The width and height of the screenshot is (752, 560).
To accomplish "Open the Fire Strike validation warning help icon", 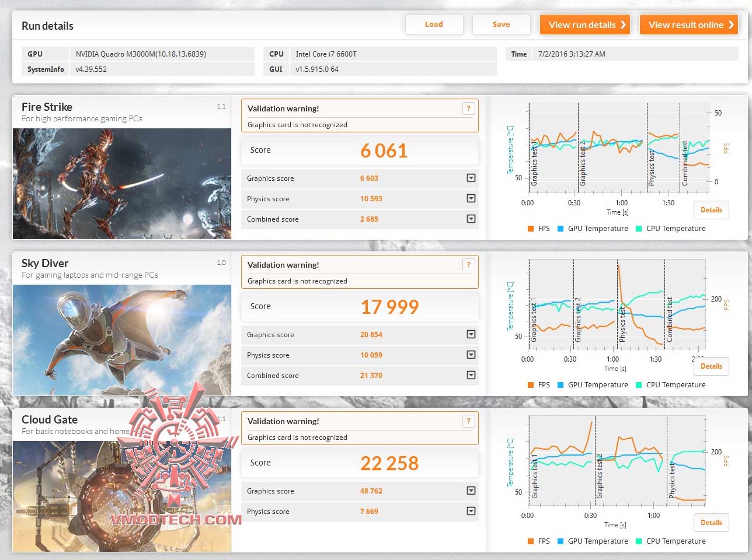I will tap(468, 108).
